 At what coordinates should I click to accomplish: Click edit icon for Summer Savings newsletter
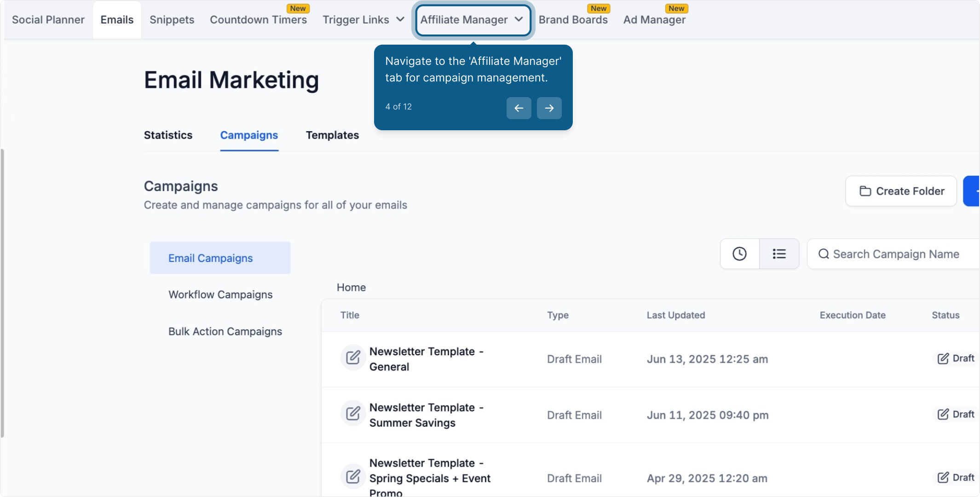pos(353,413)
